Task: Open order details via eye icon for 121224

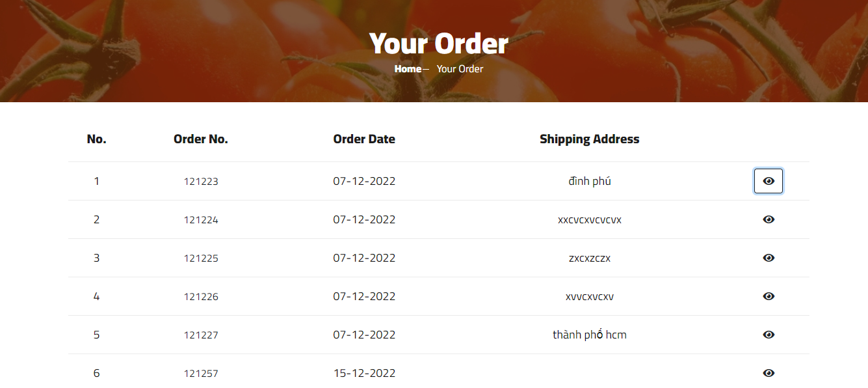Action: pyautogui.click(x=769, y=219)
